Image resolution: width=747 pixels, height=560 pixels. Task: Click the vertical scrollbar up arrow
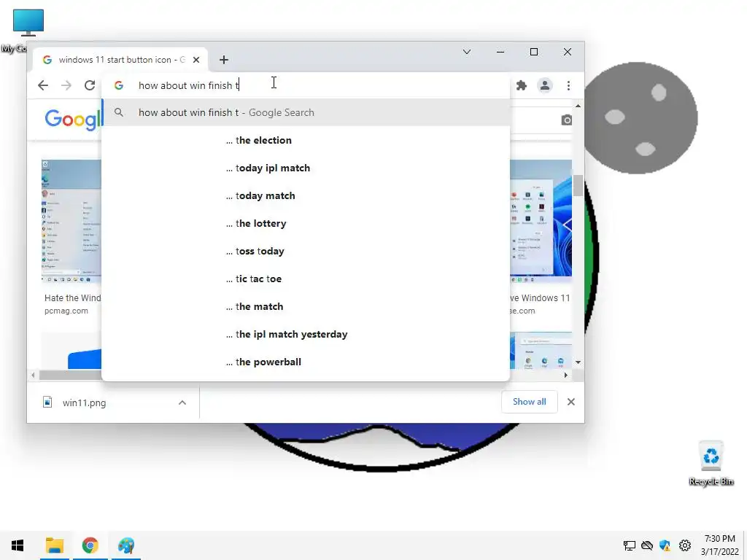(x=578, y=106)
